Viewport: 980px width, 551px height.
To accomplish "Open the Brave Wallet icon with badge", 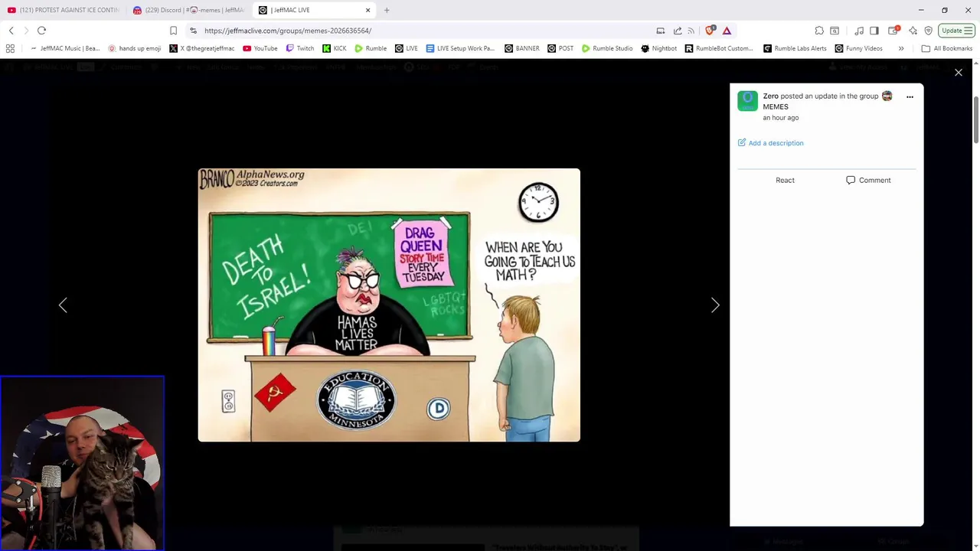I will pyautogui.click(x=893, y=31).
